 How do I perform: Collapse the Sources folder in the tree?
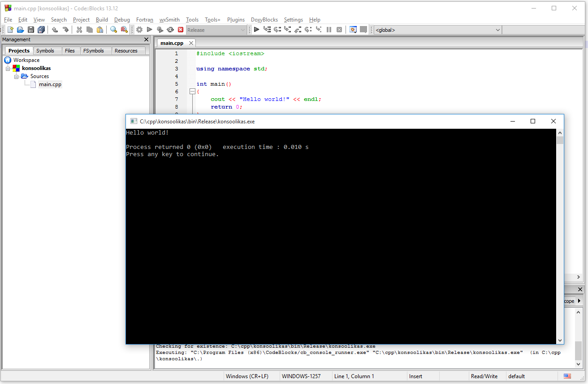tap(16, 76)
